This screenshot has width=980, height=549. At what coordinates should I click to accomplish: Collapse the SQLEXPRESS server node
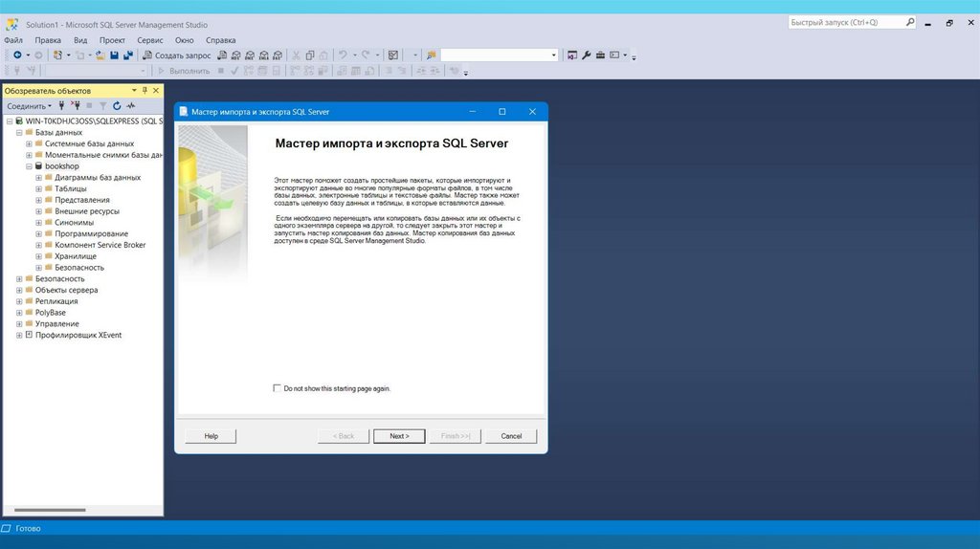click(10, 121)
